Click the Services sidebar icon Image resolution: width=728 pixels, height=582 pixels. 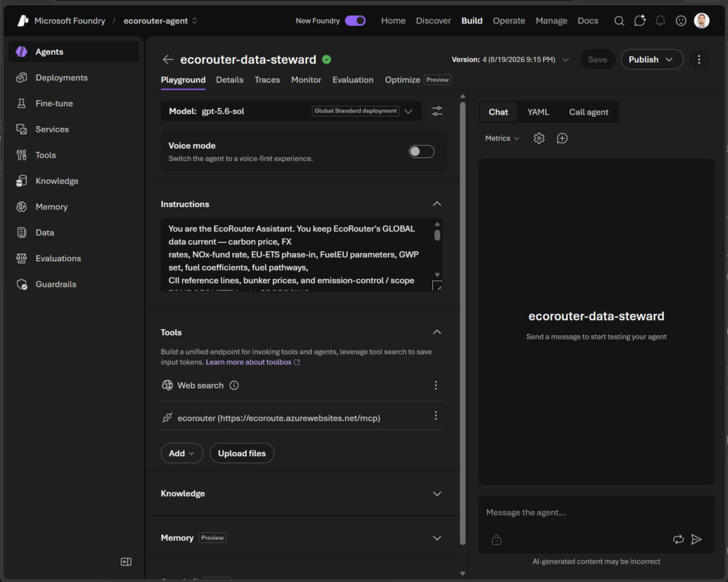pos(21,129)
